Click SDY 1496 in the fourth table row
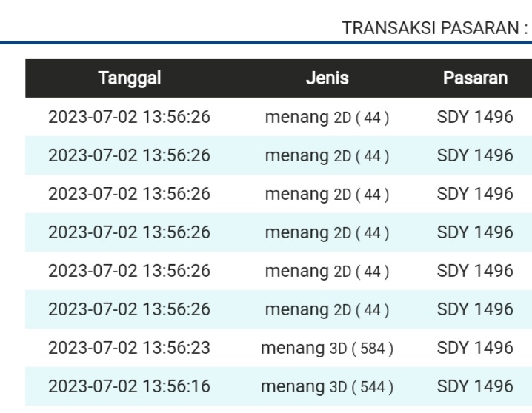Image resolution: width=532 pixels, height=413 pixels. pos(475,232)
